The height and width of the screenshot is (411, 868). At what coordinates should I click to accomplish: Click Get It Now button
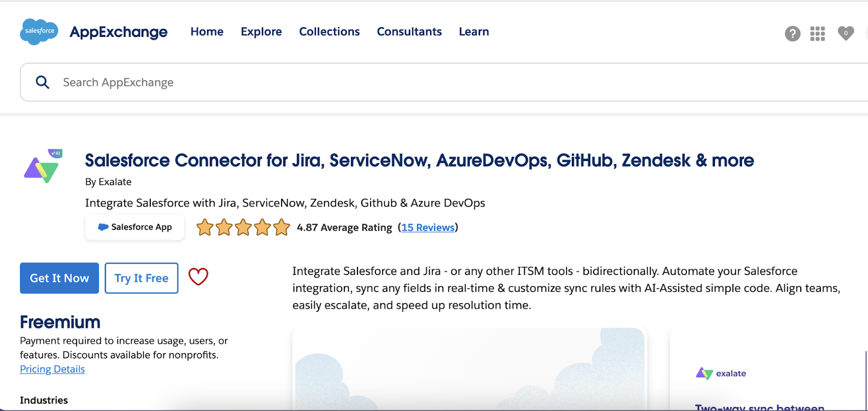(x=59, y=278)
